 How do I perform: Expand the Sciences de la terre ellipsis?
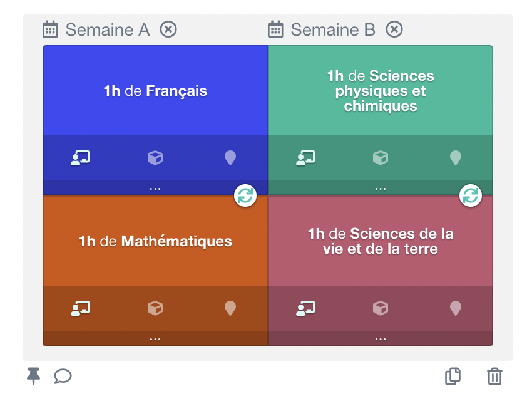click(x=380, y=338)
